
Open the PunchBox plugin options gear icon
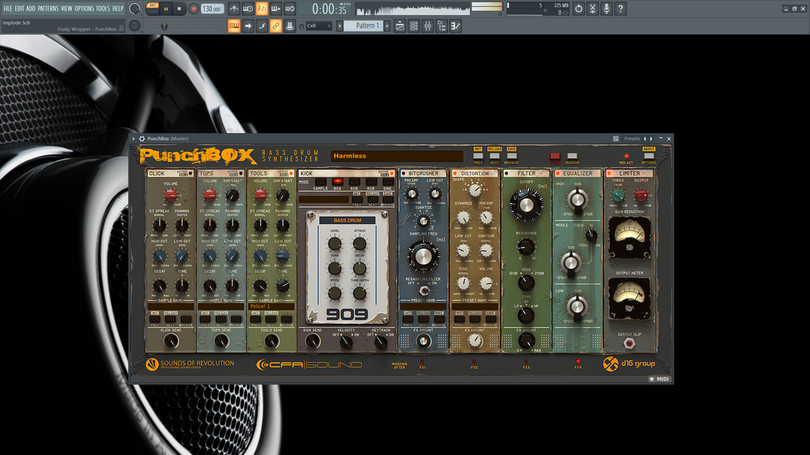142,139
